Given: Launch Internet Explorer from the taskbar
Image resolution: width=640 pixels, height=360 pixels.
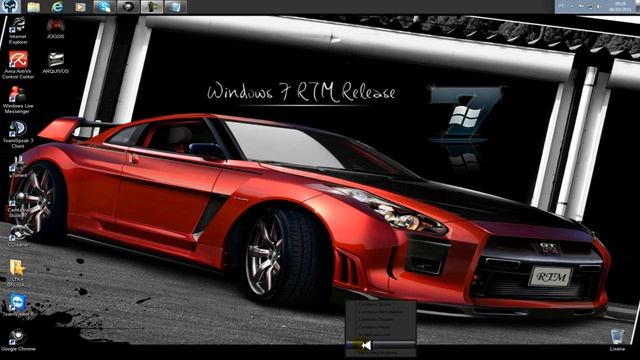Looking at the screenshot, I should coord(58,7).
